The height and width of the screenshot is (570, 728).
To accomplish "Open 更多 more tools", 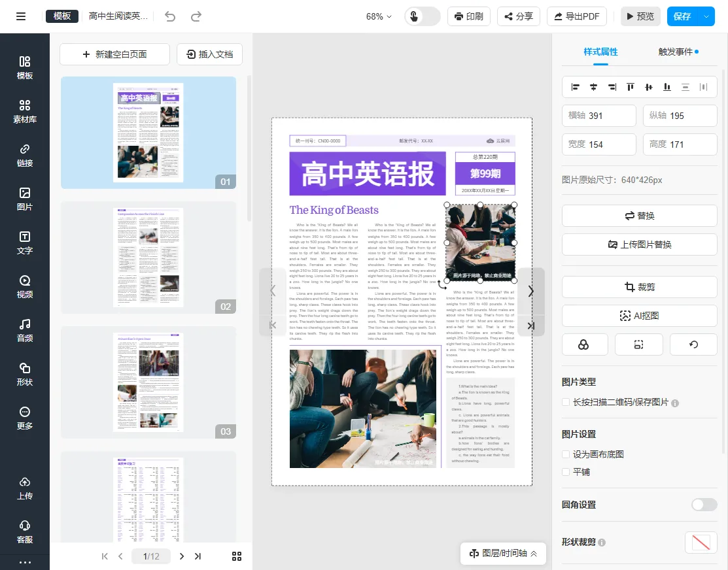I will click(25, 418).
